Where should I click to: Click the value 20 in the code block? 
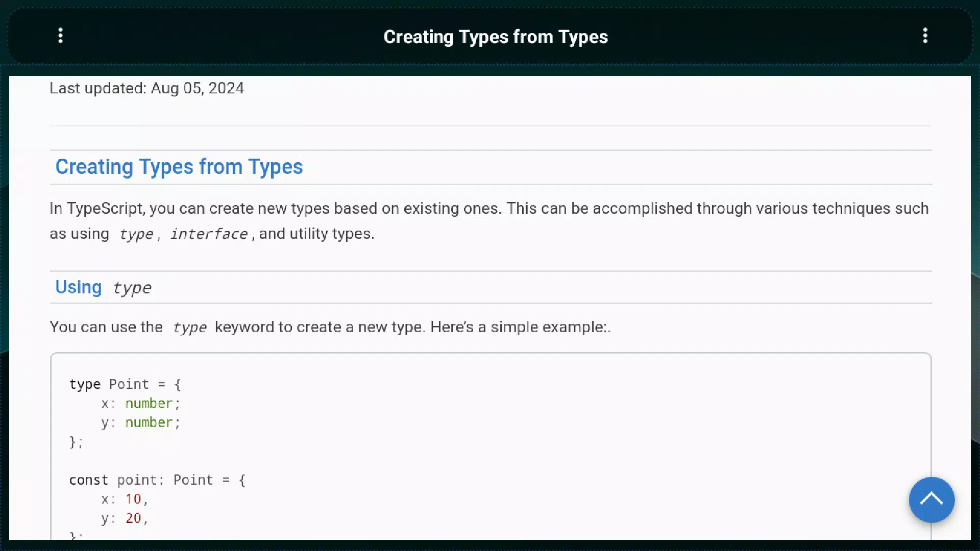133,518
